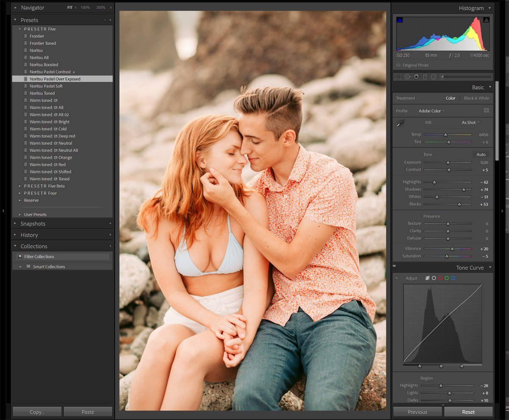This screenshot has height=420, width=509.
Task: Click the minus icon in Presets header
Action: [105, 20]
